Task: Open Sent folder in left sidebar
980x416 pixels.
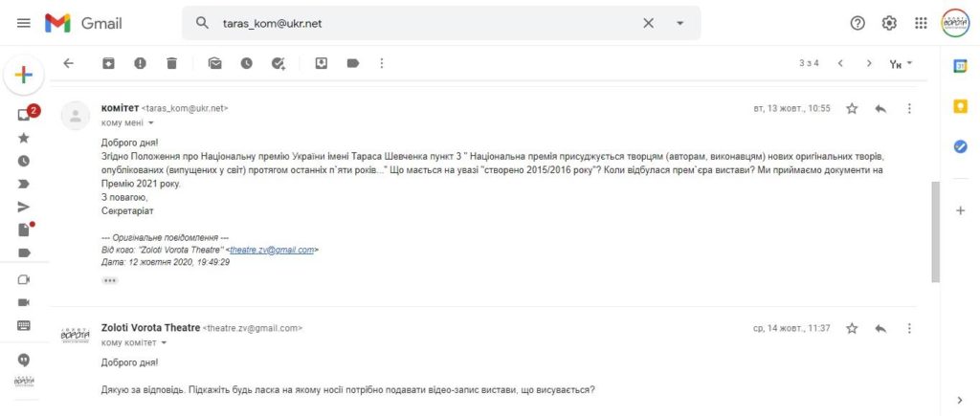Action: [24, 208]
